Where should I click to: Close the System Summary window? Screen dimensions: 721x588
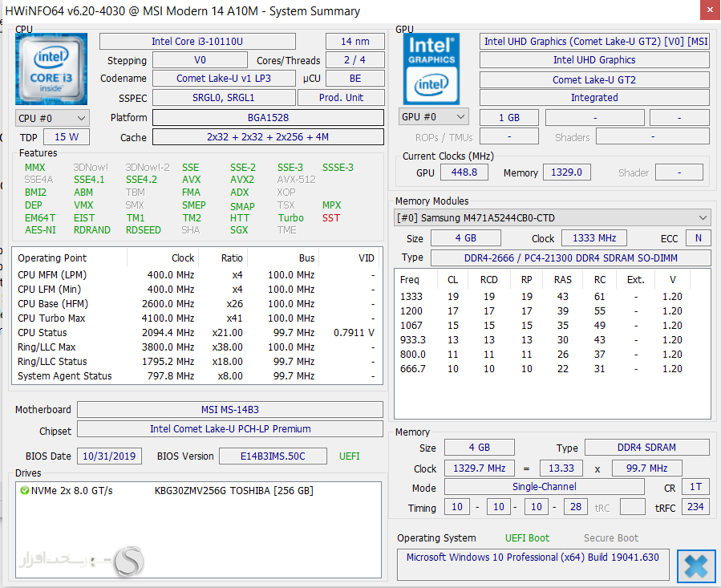(710, 10)
